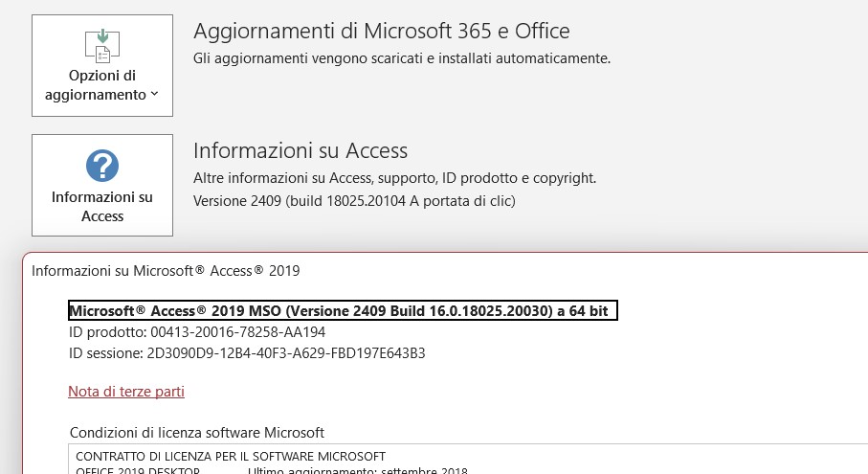Screen dimensions: 868x474
Task: Expand the Opzioni di aggiornamento chevron
Action: click(155, 95)
